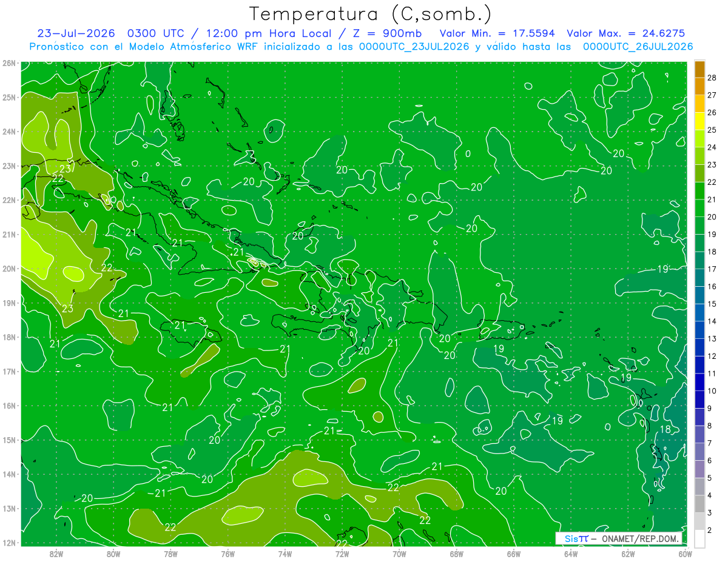Click the title "Temperatura (C,somb.)"
Viewport: 728px width, 562px height.
point(371,14)
